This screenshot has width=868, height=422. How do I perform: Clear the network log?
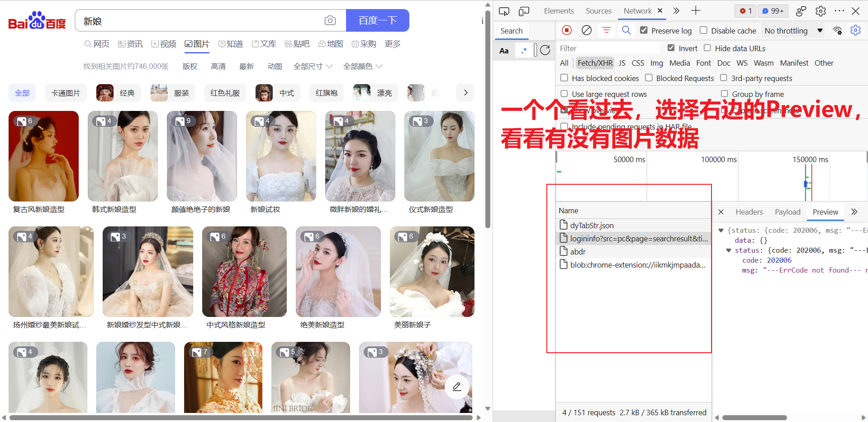587,30
